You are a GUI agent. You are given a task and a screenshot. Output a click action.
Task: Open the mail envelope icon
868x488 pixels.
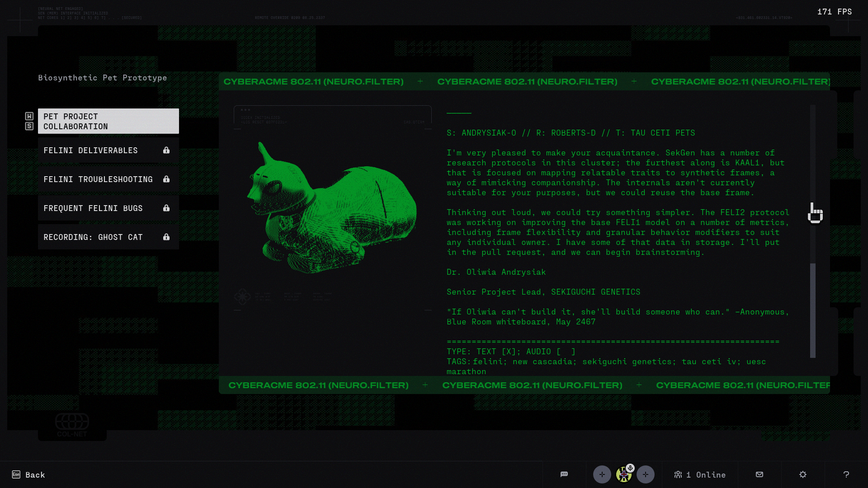pos(759,474)
